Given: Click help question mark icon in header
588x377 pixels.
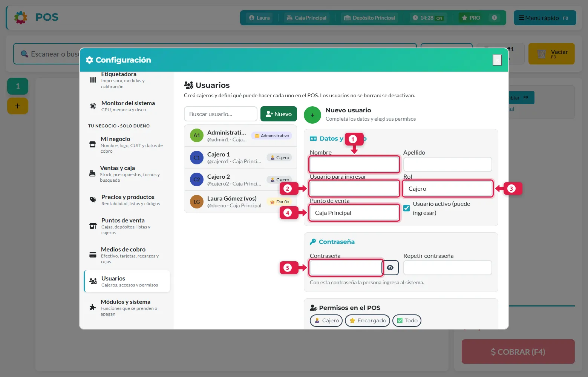Looking at the screenshot, I should point(495,18).
